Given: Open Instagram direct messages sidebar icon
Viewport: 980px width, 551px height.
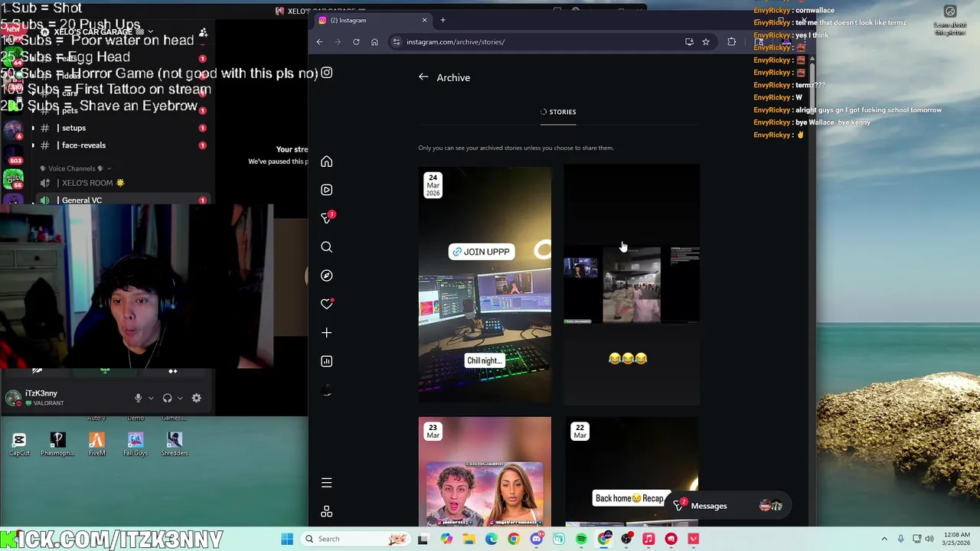Looking at the screenshot, I should point(326,218).
